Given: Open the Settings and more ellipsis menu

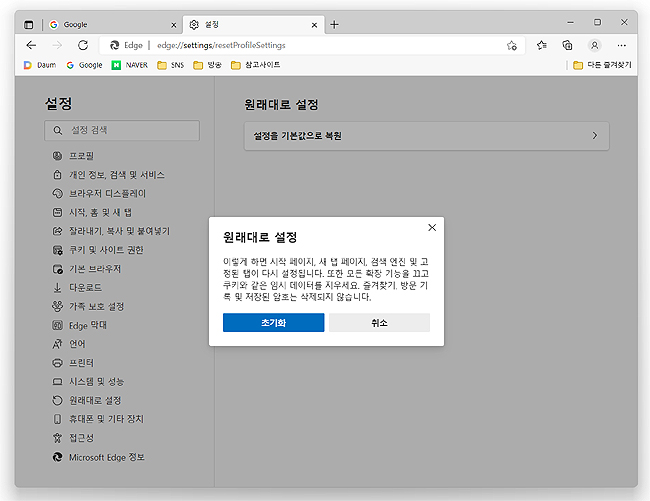Looking at the screenshot, I should point(621,45).
